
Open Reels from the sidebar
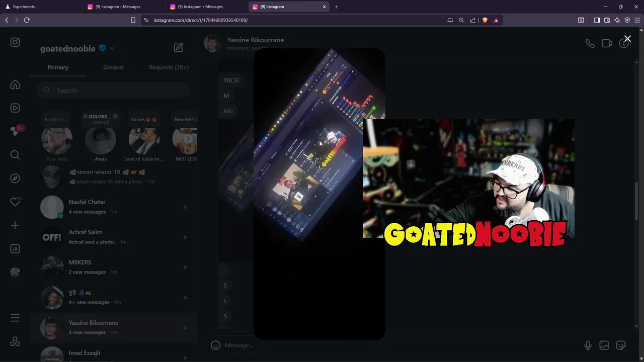tap(15, 108)
